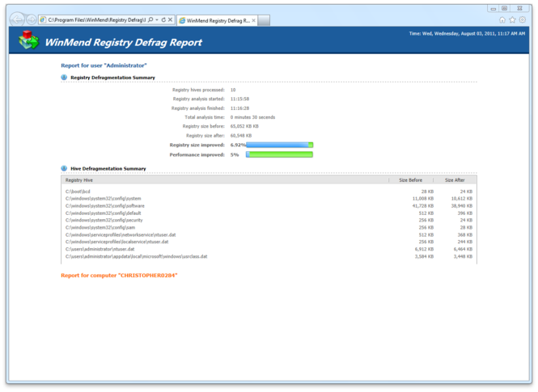Viewport: 538px width, 392px height.
Task: Click the WinMend red-green cube logo
Action: point(29,41)
